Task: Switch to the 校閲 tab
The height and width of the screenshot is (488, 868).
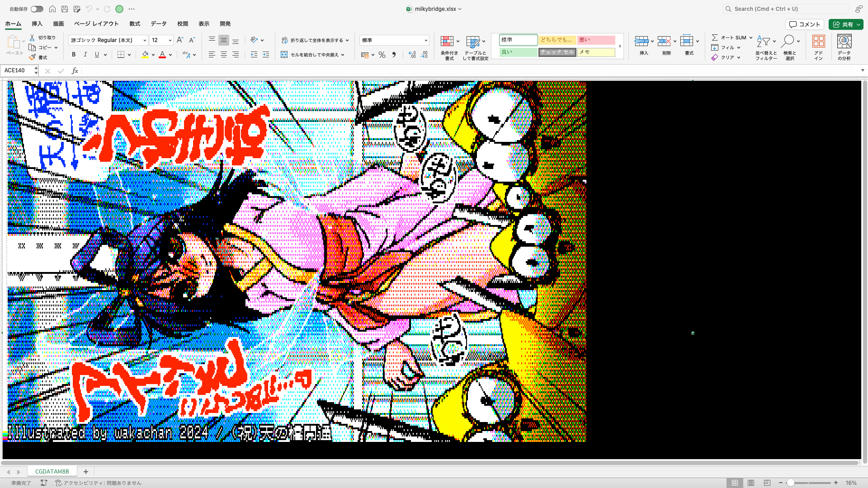Action: [183, 24]
